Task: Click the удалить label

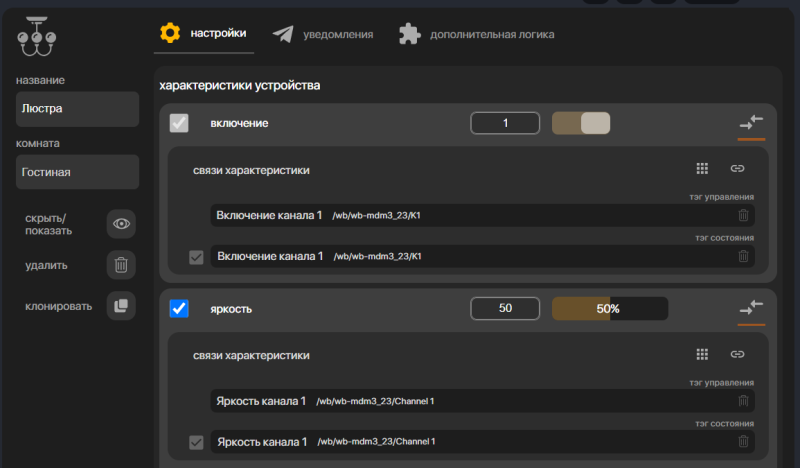Action: coord(46,265)
